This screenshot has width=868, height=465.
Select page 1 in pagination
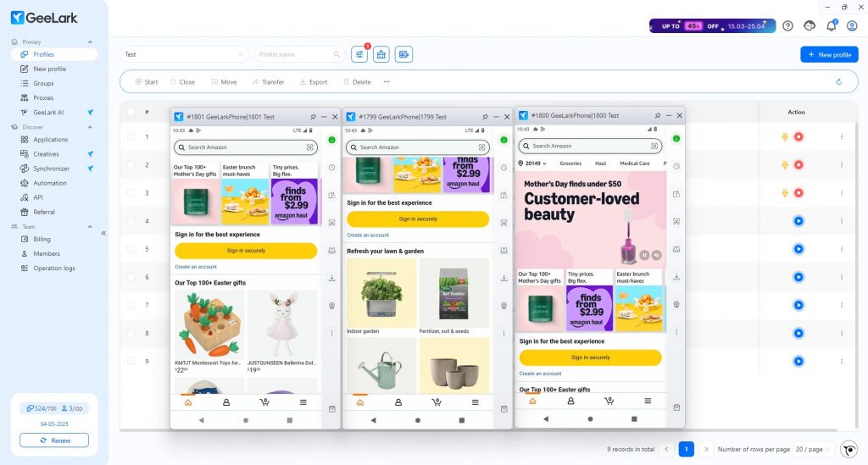[686, 449]
